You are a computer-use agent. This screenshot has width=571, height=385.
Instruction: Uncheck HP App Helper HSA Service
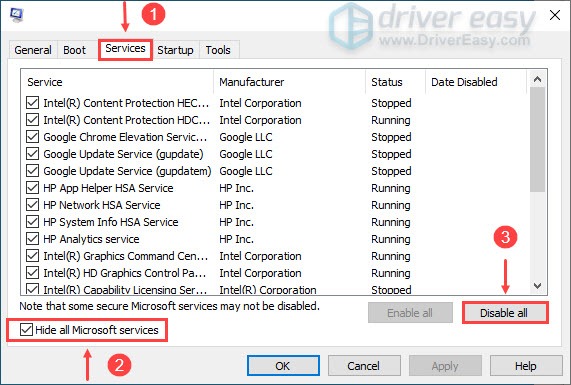(32, 188)
